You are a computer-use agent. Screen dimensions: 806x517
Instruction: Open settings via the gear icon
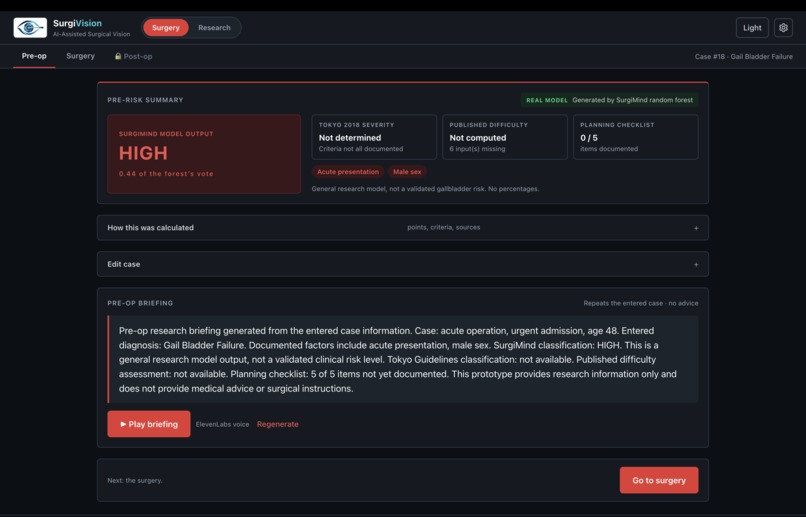(x=783, y=28)
